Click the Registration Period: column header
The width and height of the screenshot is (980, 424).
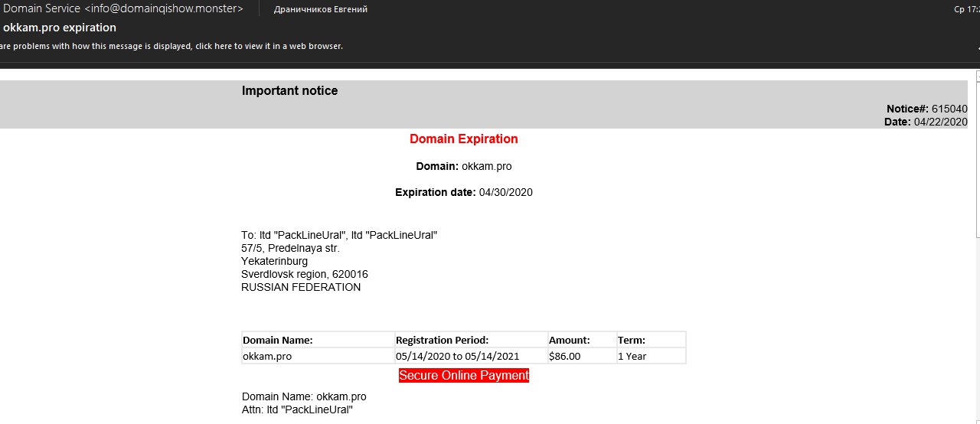point(472,340)
